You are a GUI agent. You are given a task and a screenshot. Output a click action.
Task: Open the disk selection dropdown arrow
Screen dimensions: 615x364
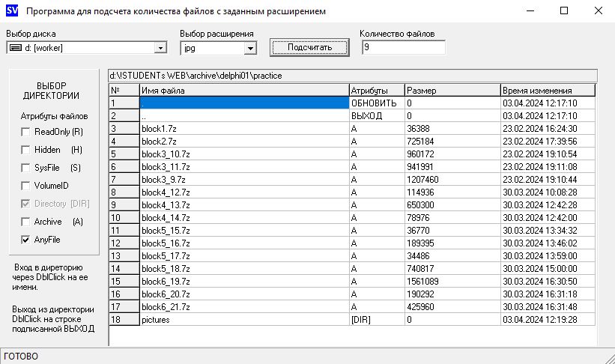(160, 48)
